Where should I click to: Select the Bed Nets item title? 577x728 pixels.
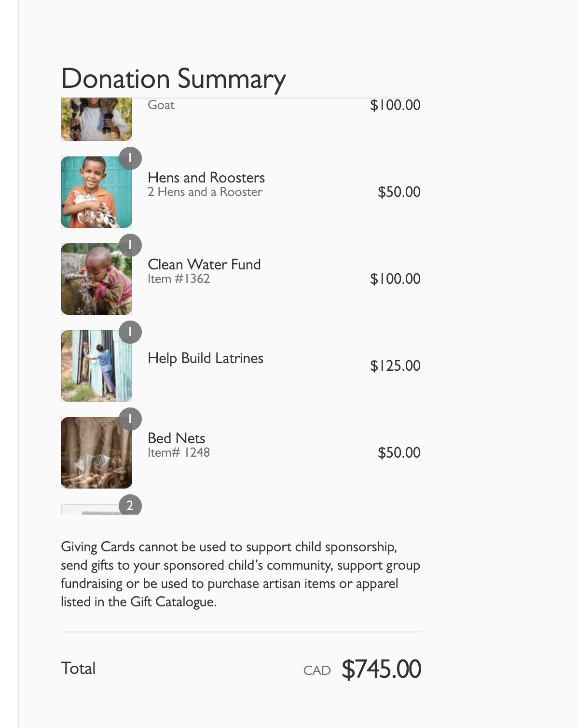click(177, 438)
